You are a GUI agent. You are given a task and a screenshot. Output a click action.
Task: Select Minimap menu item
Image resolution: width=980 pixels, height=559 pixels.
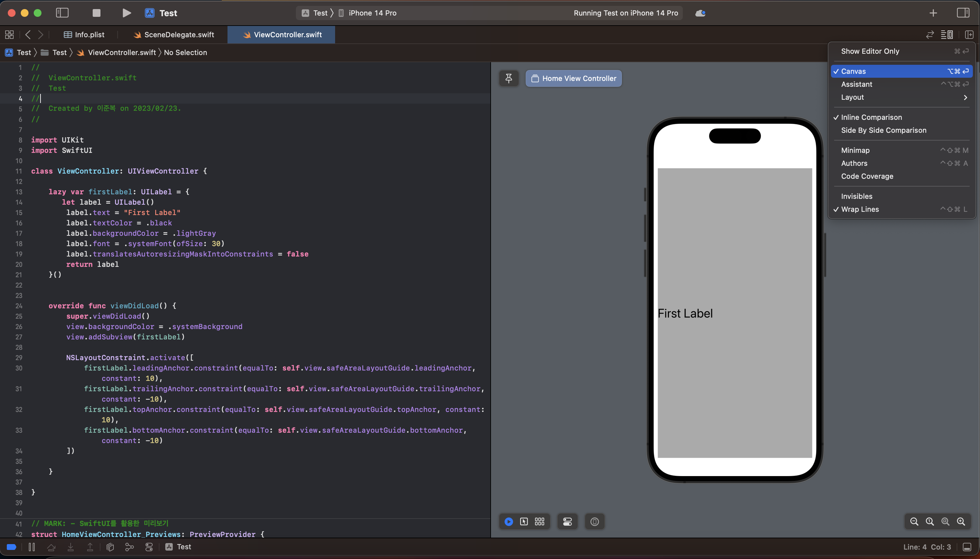(855, 150)
